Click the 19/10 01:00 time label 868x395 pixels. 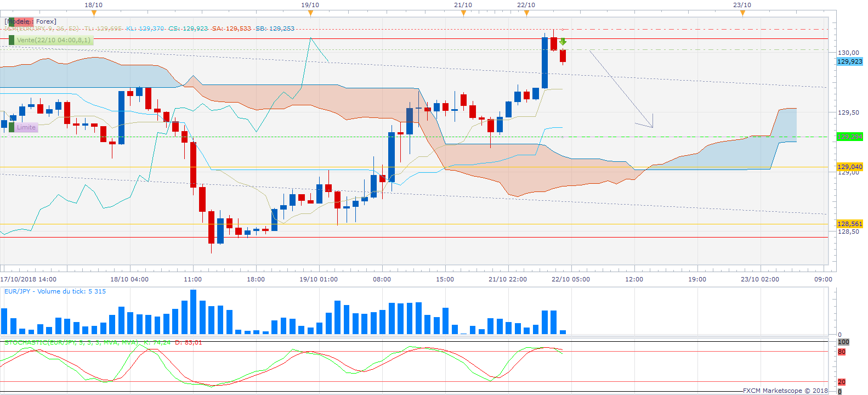point(319,279)
